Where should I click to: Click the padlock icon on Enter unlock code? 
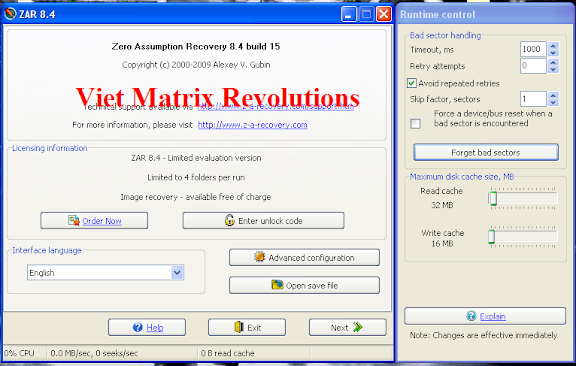coord(230,220)
